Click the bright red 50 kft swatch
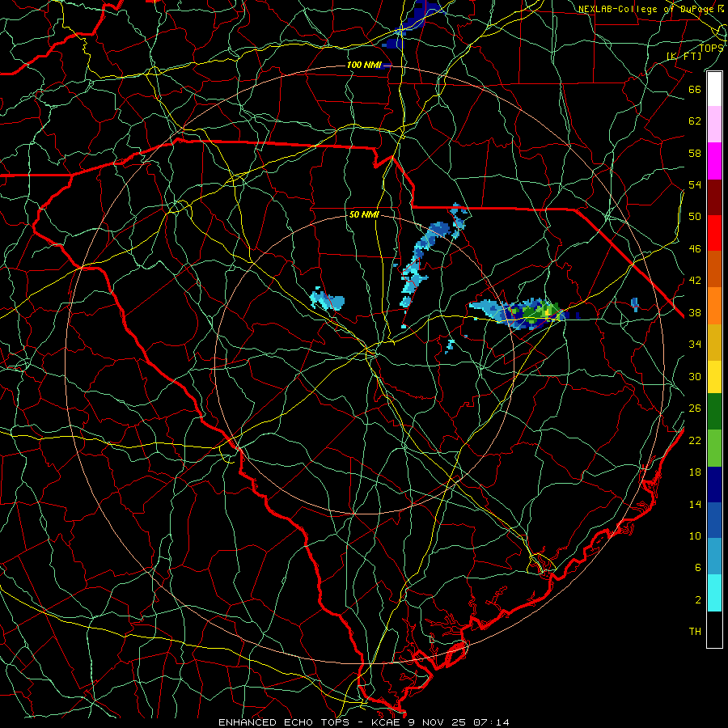This screenshot has height=728, width=728. (714, 233)
